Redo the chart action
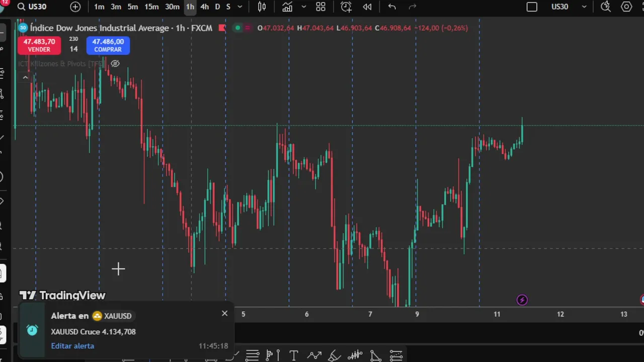This screenshot has height=362, width=644. coord(413,7)
